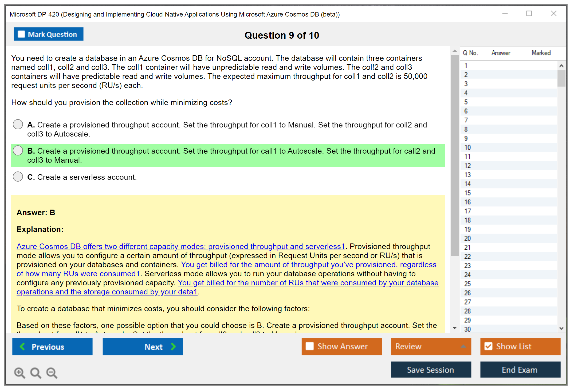Click question pane scroll-down arrow
The image size is (574, 392).
pyautogui.click(x=455, y=328)
